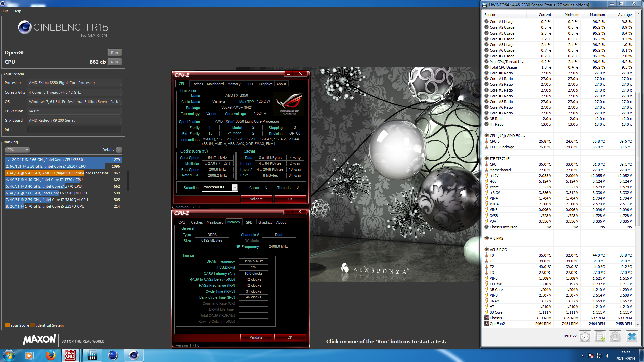The width and height of the screenshot is (644, 362).
Task: Click the Core #1 Usage sensor icon
Action: pyautogui.click(x=486, y=22)
